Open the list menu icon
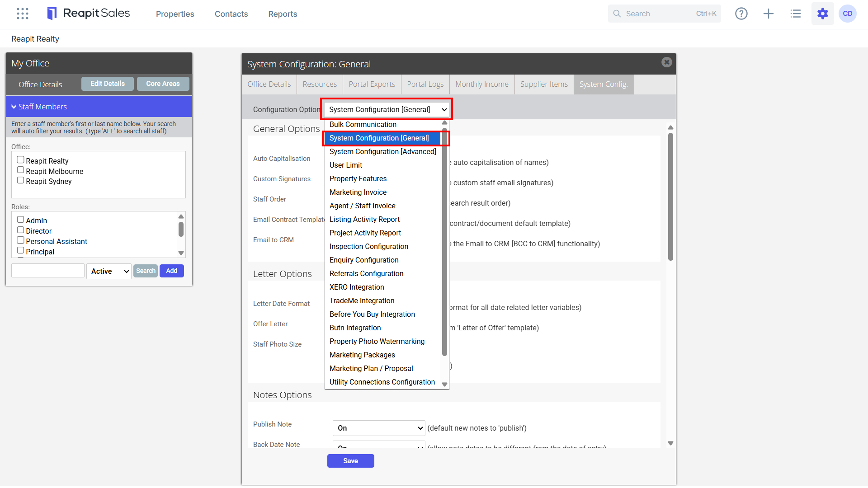Screen dimensions: 868x488 796,14
